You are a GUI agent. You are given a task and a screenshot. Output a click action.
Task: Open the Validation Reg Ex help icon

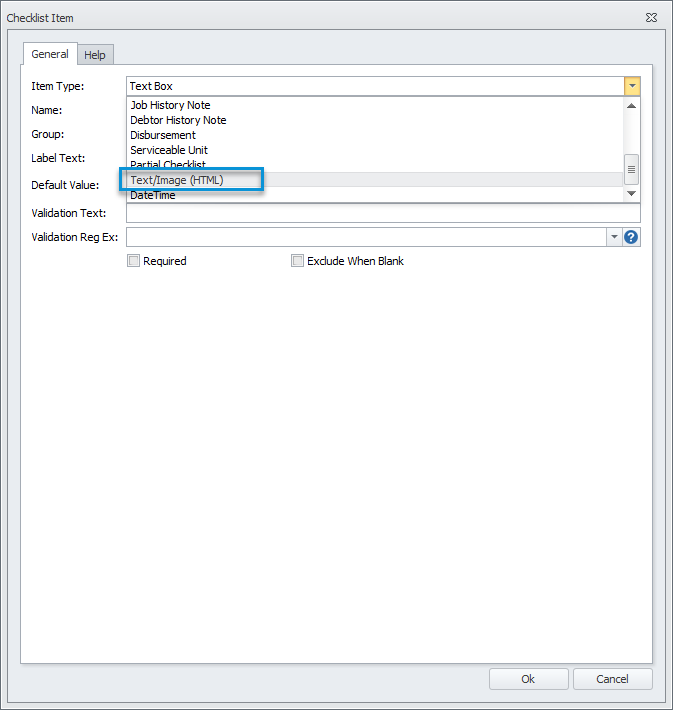coord(631,237)
